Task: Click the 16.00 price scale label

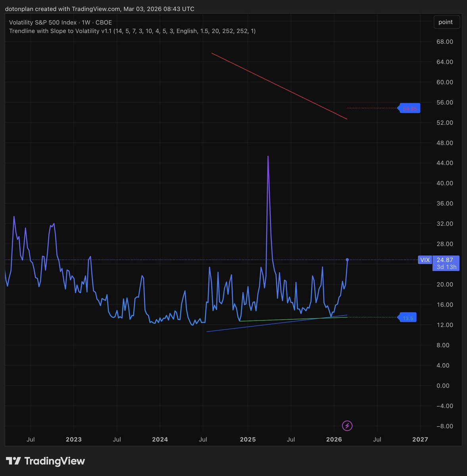Action: (444, 305)
